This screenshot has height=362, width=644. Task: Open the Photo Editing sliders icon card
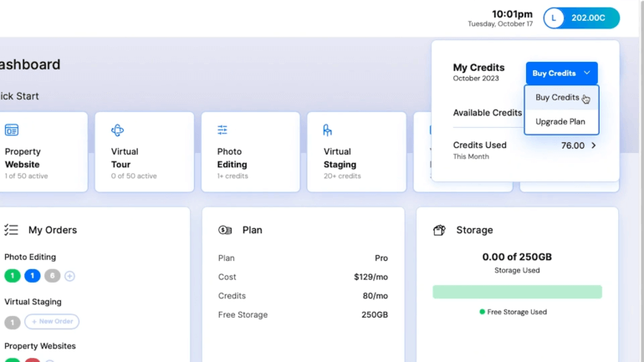tap(222, 130)
